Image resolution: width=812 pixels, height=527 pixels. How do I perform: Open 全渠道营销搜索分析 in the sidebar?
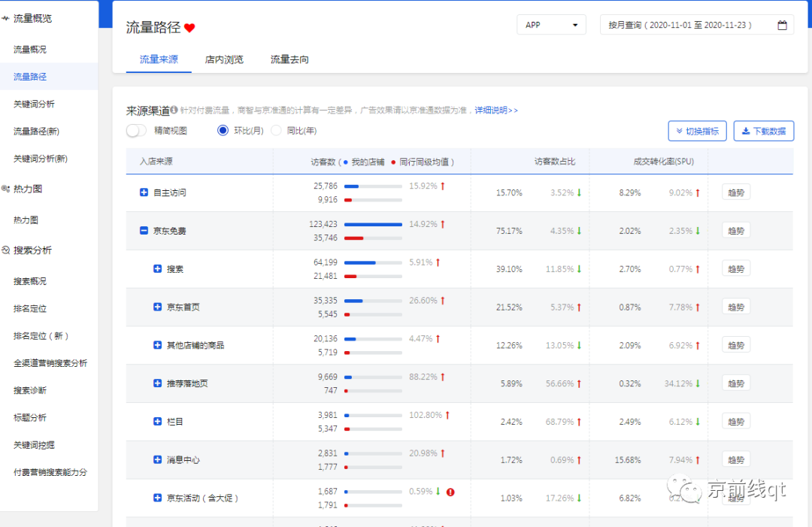pos(50,363)
